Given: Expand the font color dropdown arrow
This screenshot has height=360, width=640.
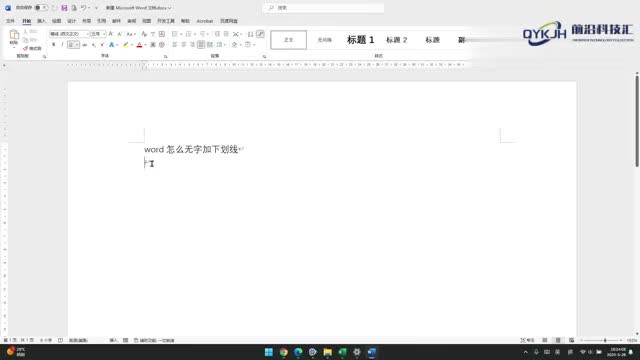Looking at the screenshot, I should (145, 44).
